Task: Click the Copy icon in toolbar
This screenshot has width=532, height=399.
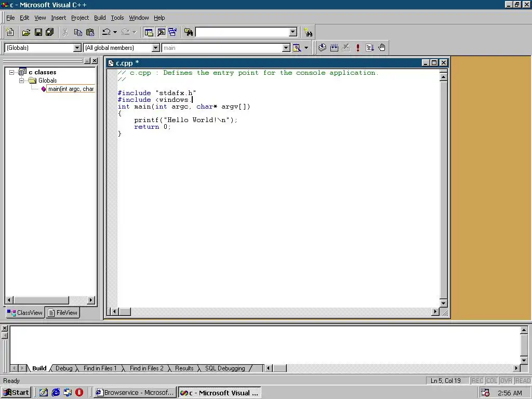Action: click(x=78, y=32)
